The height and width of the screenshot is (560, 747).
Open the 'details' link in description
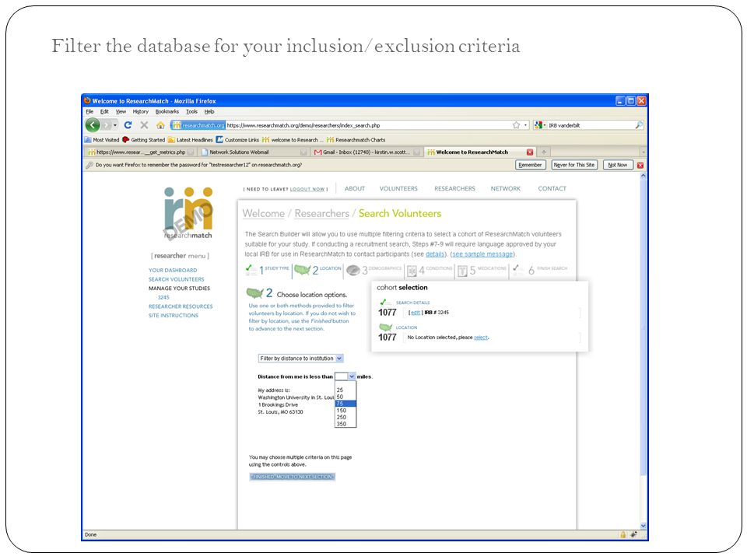[435, 254]
